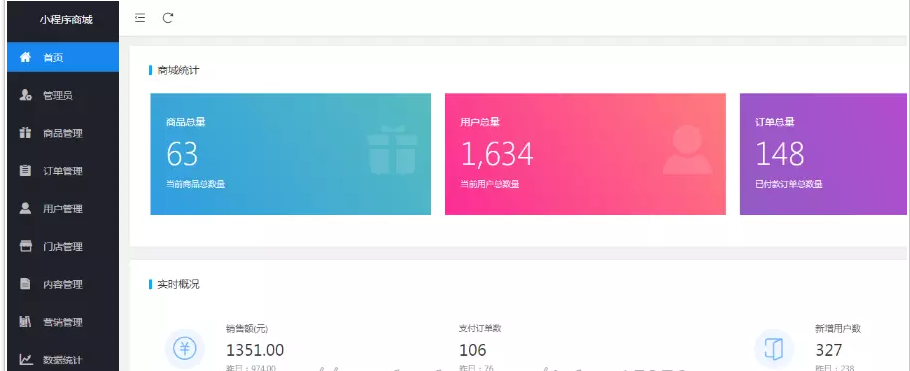This screenshot has width=910, height=371.
Task: Open the 内容管理 menu item
Action: [x=63, y=284]
